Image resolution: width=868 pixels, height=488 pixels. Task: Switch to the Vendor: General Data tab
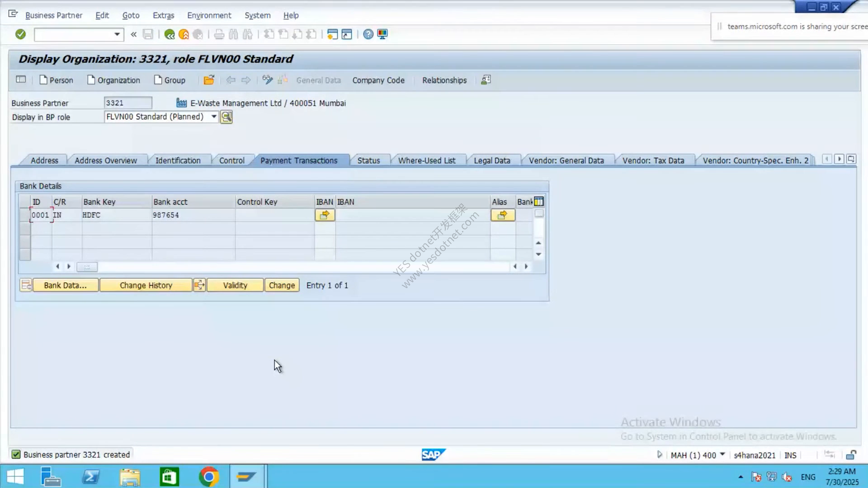(x=566, y=160)
